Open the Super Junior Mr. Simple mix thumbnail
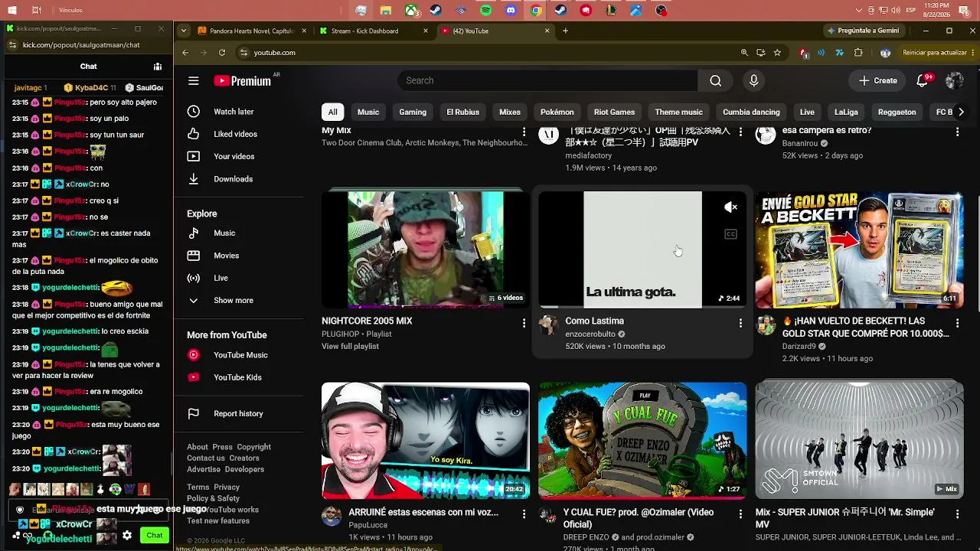 click(859, 440)
